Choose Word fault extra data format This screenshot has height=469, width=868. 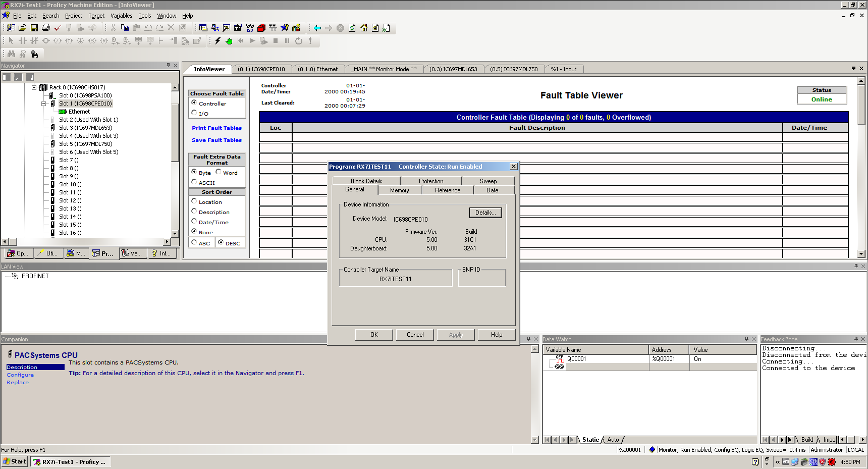click(x=219, y=172)
